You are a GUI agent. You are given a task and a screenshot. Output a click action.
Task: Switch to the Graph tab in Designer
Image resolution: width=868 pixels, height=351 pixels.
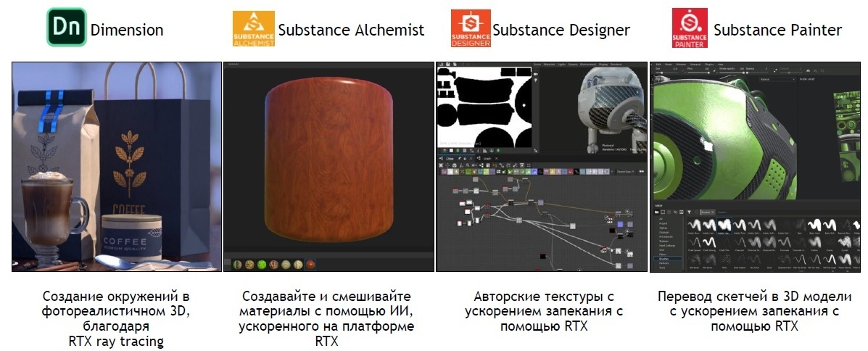(x=487, y=158)
